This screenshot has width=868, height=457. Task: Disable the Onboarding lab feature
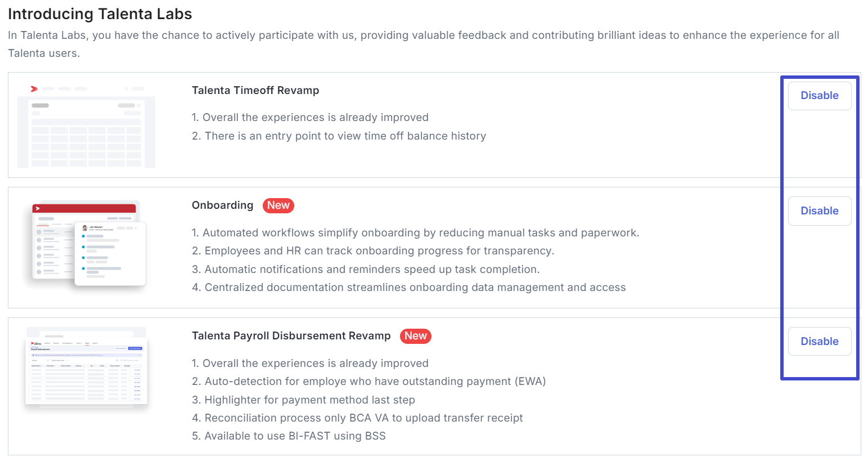819,211
